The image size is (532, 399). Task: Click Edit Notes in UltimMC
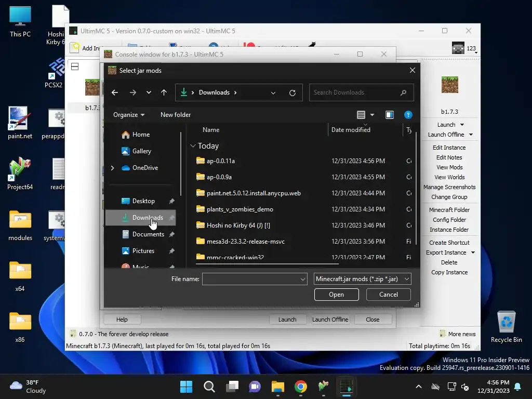coord(449,157)
